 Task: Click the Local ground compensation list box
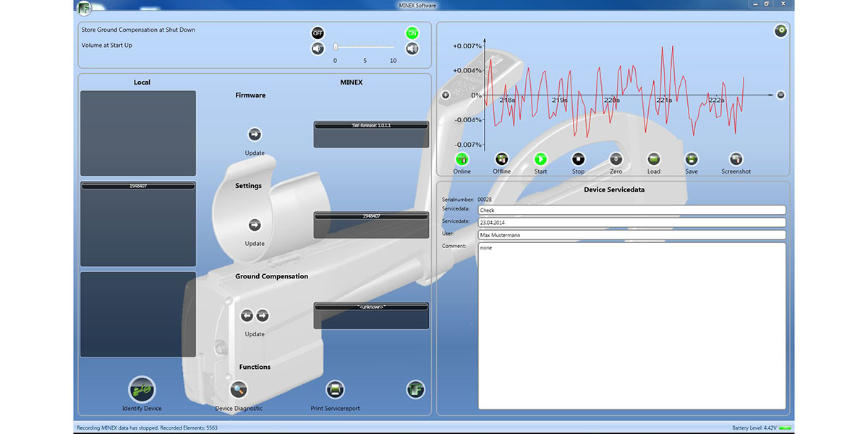[138, 314]
